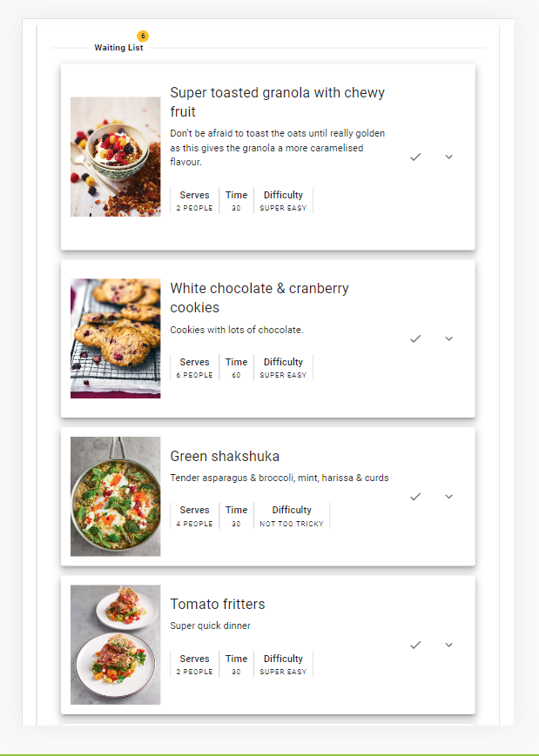539x756 pixels.
Task: Click the cookies cooling rack image
Action: [x=115, y=338]
